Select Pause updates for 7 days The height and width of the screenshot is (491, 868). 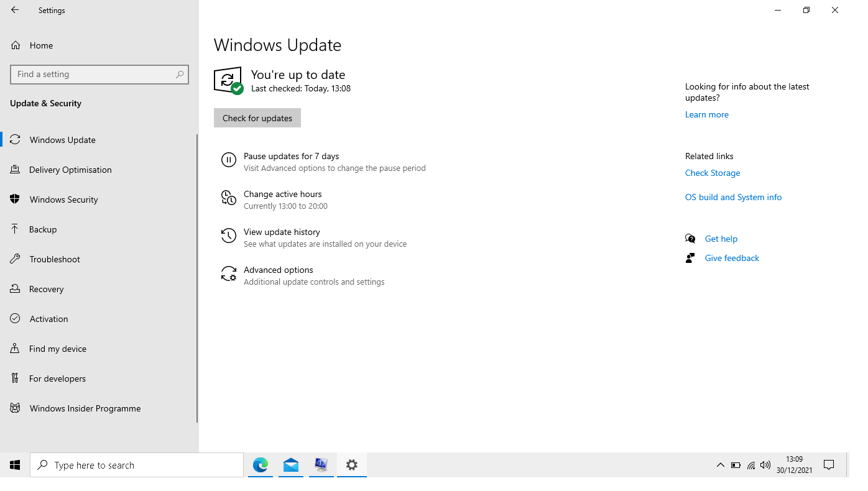tap(292, 156)
